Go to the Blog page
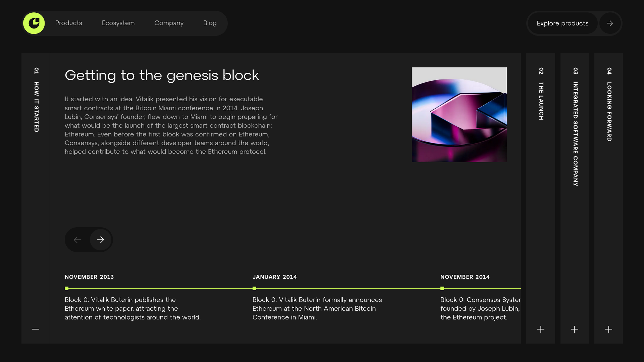This screenshot has height=362, width=644. pos(210,23)
